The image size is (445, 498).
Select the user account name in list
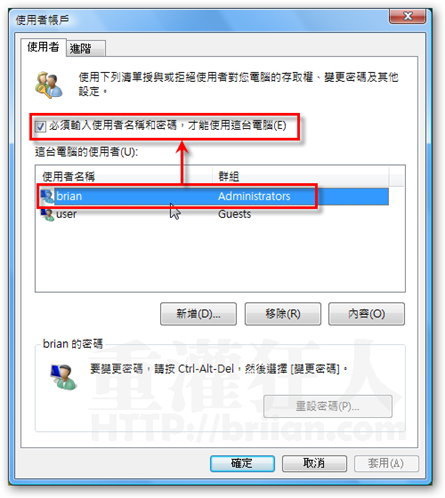point(66,214)
